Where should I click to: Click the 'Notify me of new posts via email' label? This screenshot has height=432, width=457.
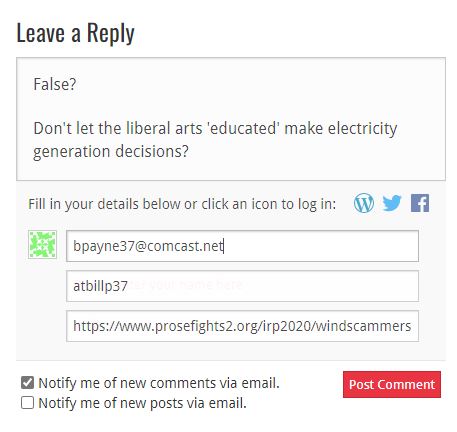142,403
